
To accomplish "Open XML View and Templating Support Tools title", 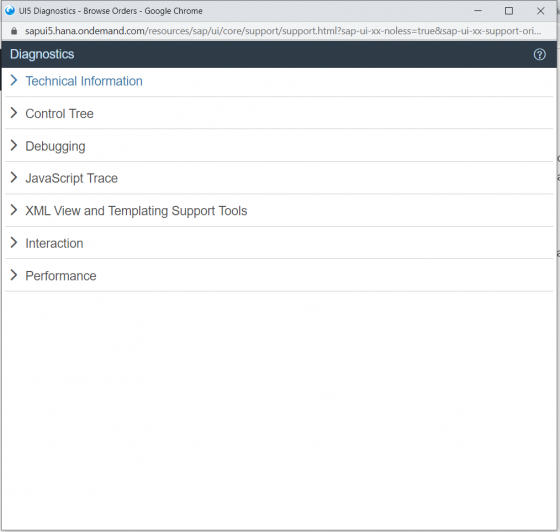I will (x=136, y=211).
